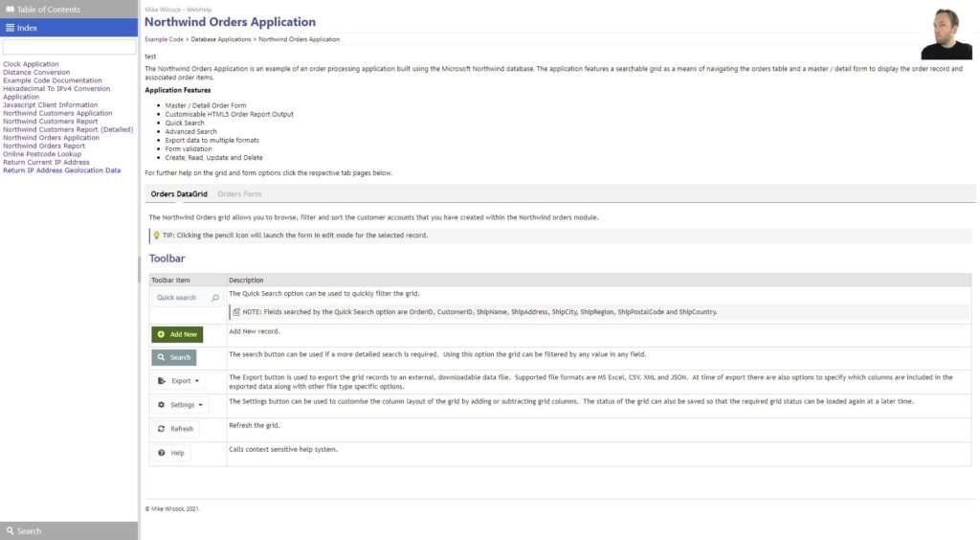Click the magnifier icon in Quick search
Image resolution: width=980 pixels, height=540 pixels.
214,298
